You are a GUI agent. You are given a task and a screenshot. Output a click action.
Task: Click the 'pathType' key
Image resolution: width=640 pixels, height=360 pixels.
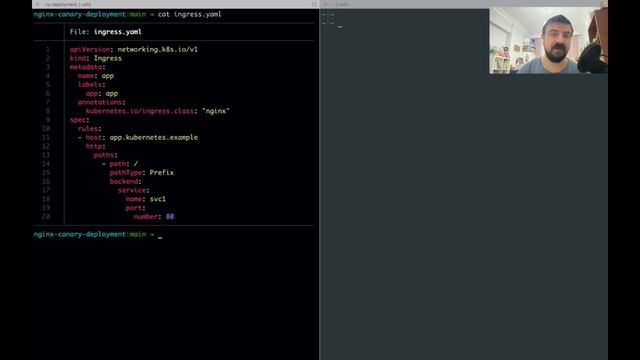point(126,173)
